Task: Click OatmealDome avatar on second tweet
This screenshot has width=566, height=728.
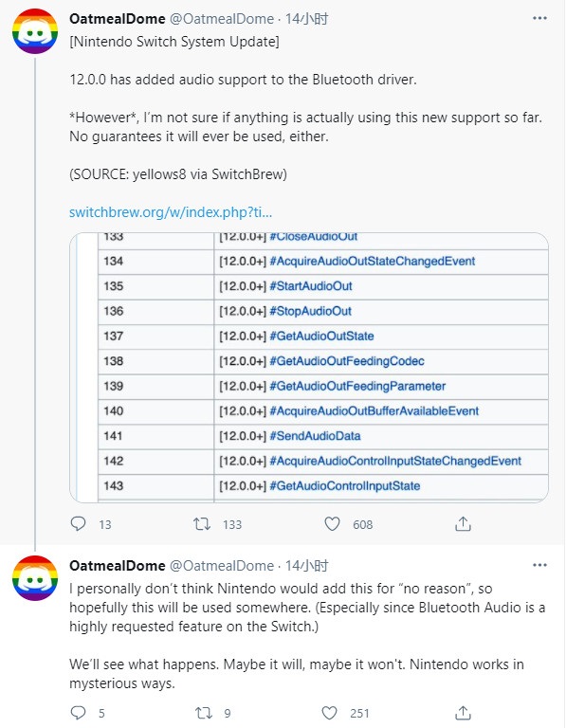Action: pos(35,578)
